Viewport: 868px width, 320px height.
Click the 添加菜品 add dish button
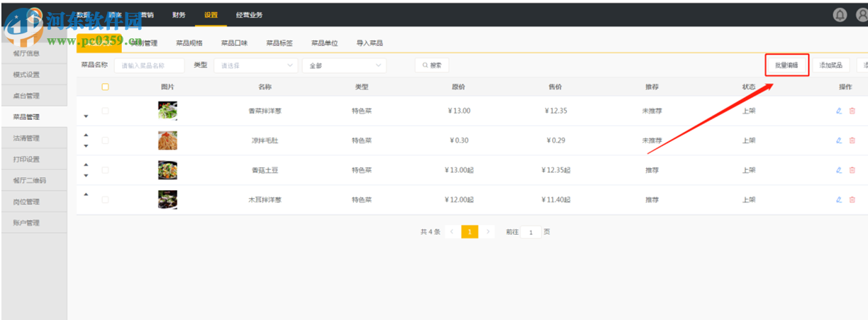[830, 65]
